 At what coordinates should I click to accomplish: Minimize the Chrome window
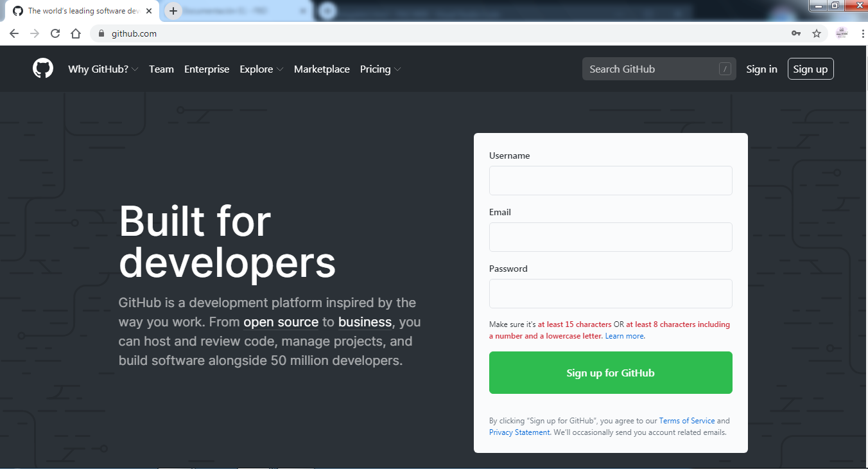click(x=818, y=5)
